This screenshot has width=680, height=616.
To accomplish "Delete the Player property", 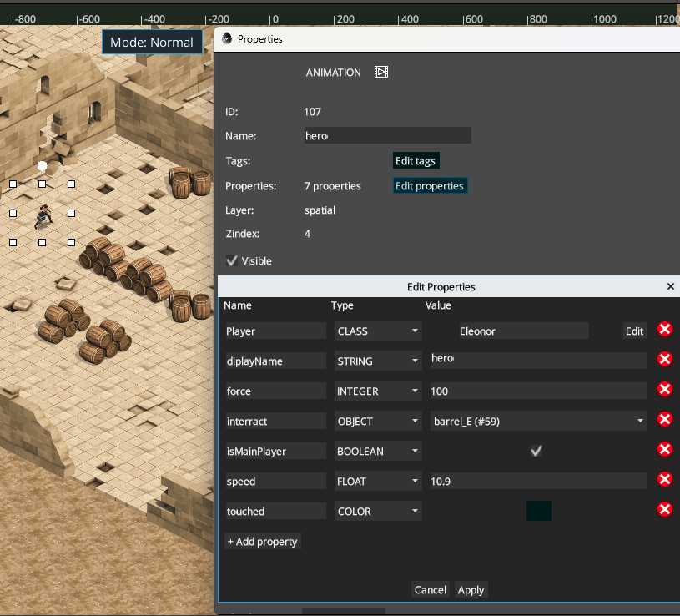I will click(x=664, y=330).
